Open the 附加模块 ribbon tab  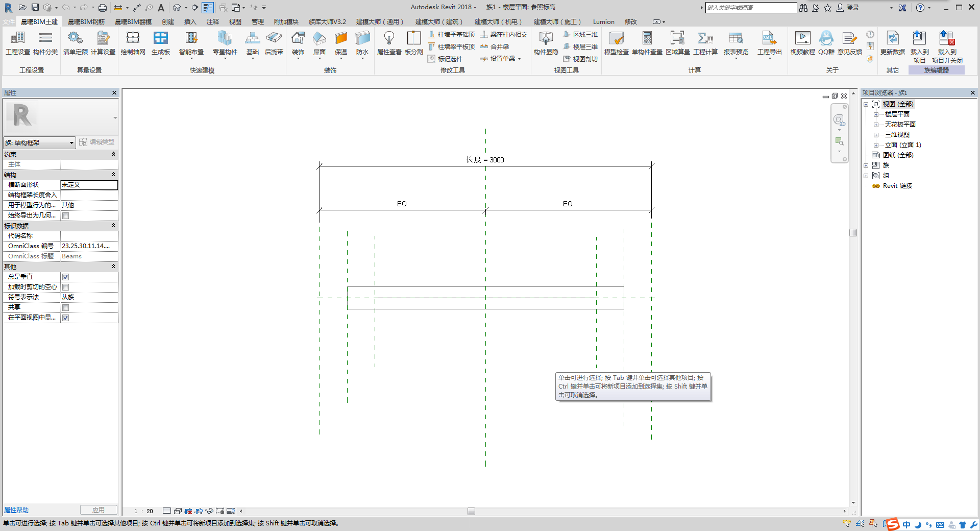286,21
